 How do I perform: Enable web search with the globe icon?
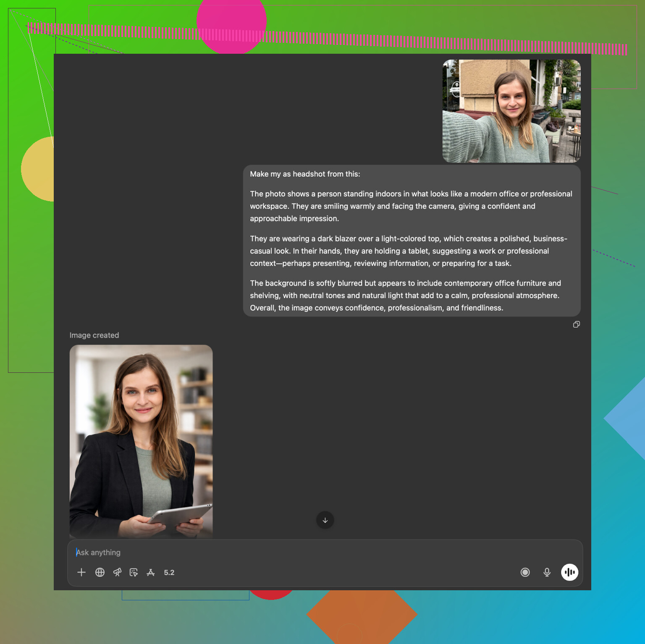[100, 572]
